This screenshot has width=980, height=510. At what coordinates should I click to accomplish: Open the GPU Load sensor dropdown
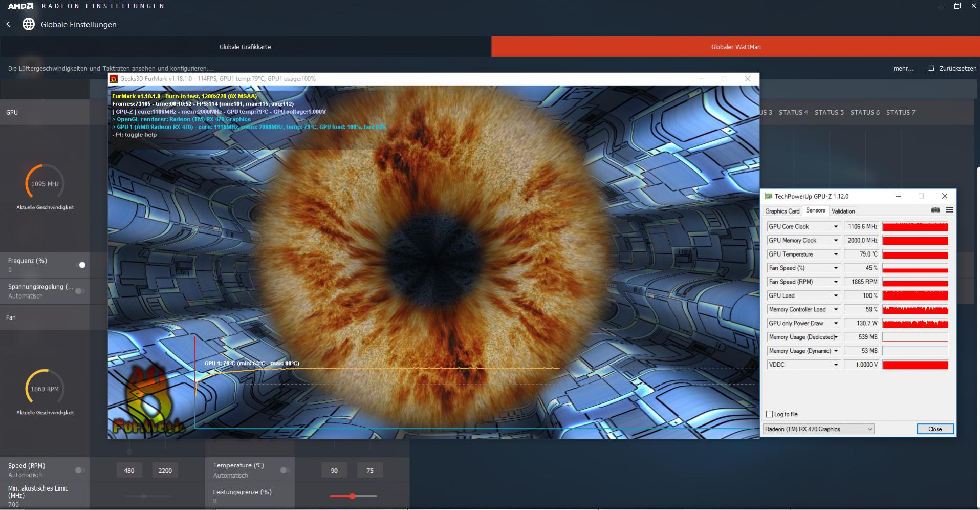coord(836,295)
